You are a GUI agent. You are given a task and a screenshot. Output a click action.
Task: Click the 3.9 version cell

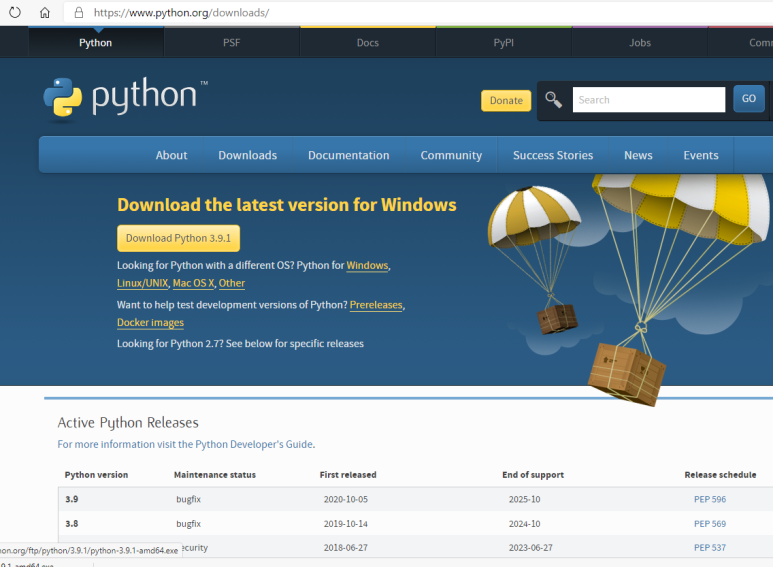(72, 499)
